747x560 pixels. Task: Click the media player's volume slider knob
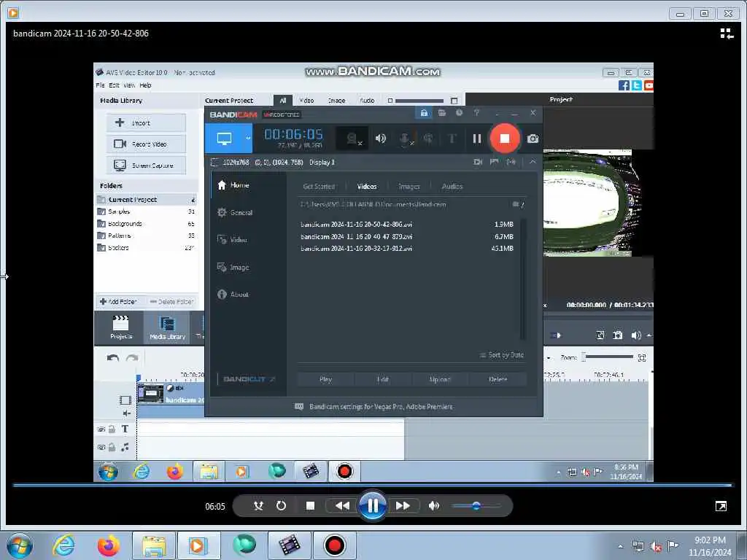[x=476, y=506]
